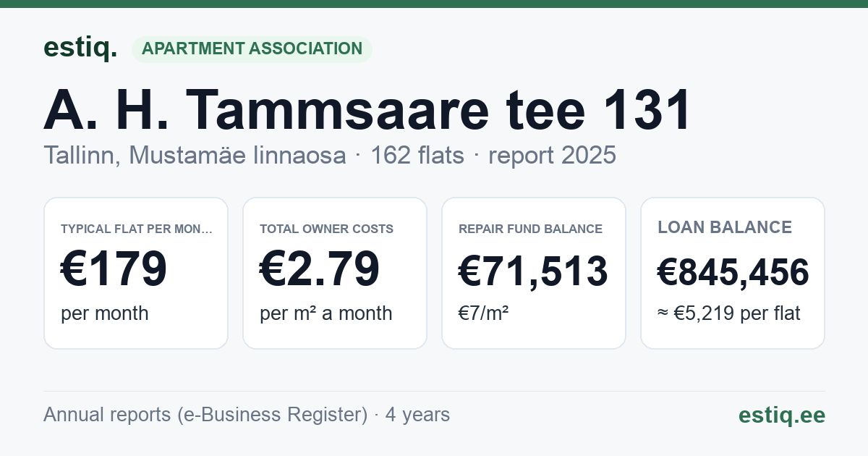Open the Repair fund balance card
The width and height of the screenshot is (868, 456).
point(534,273)
